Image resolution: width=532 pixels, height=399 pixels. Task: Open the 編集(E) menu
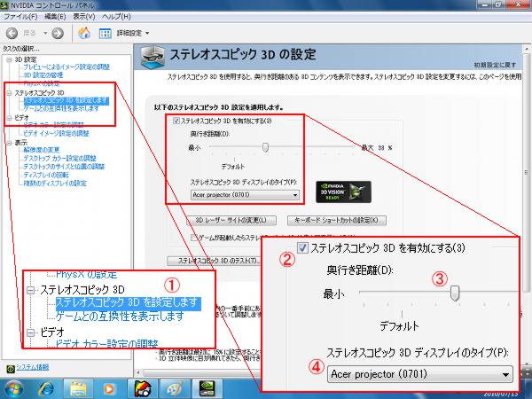pyautogui.click(x=55, y=16)
